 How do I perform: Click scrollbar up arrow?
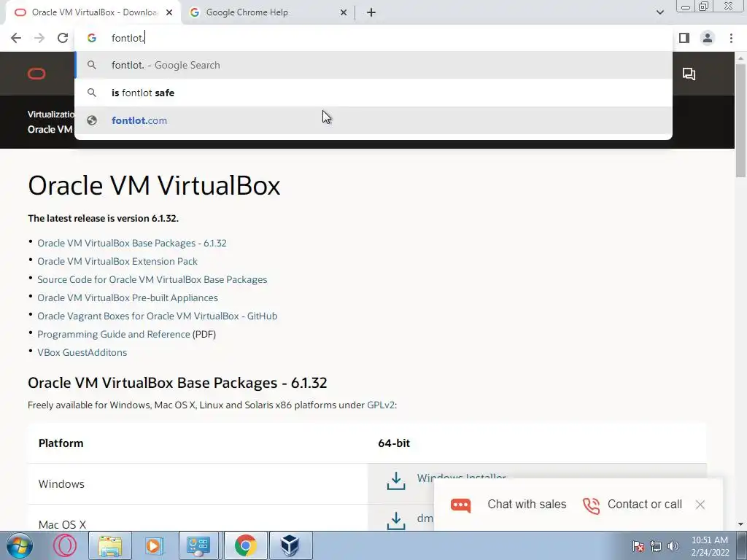click(741, 58)
